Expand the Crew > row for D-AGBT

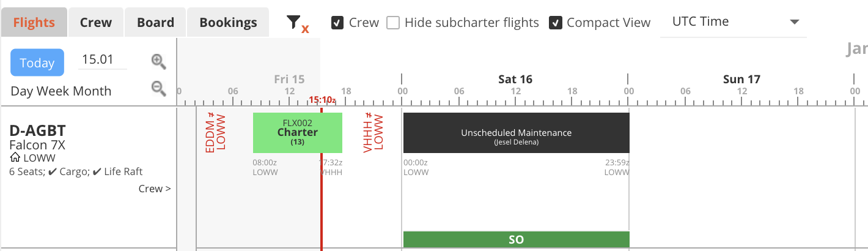155,189
